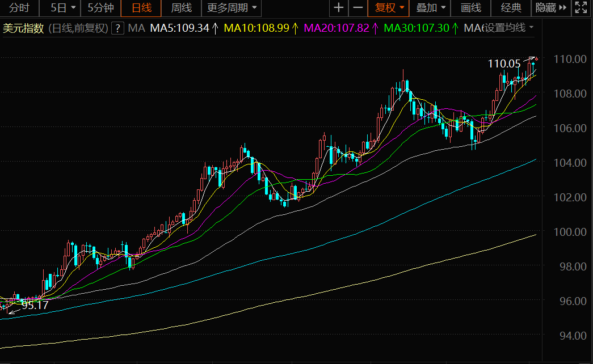The height and width of the screenshot is (364, 593).
Task: Open the 叠加 overlay dropdown
Action: (430, 7)
